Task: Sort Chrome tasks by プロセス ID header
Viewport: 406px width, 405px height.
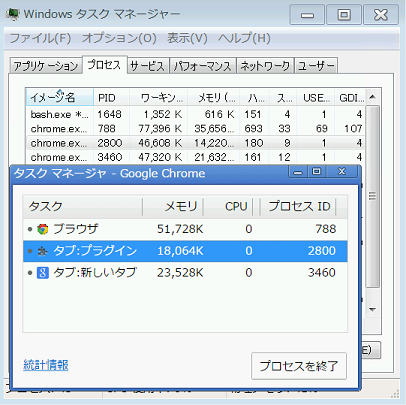Action: pos(298,207)
